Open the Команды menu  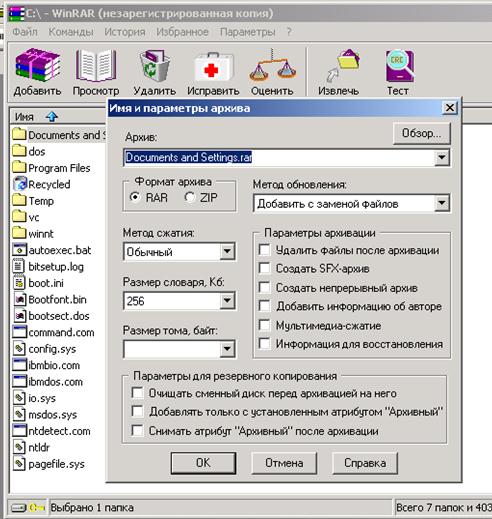pos(71,32)
